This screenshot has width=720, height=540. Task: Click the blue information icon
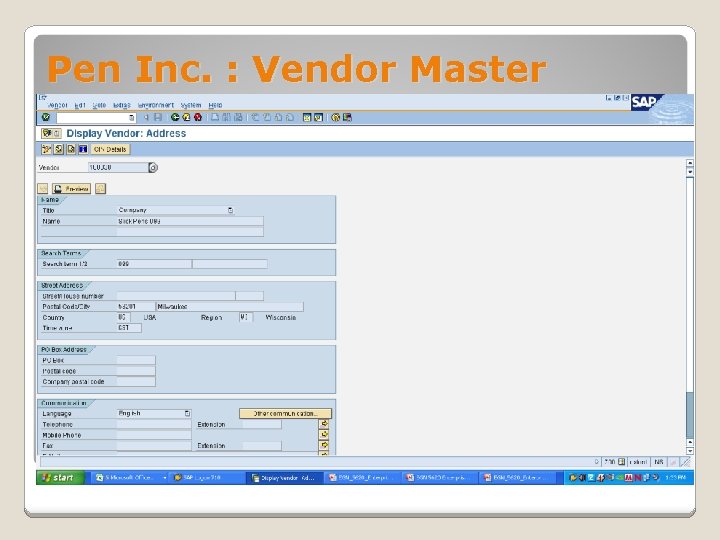pyautogui.click(x=83, y=149)
